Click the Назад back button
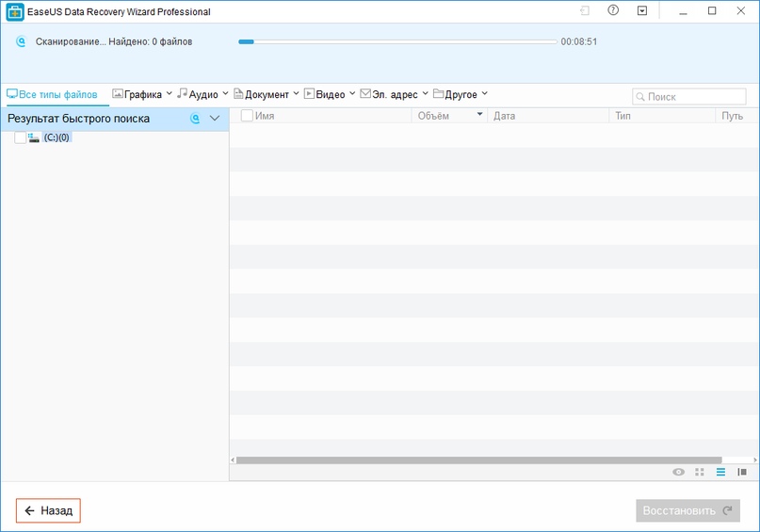Viewport: 760px width, 532px height. (x=49, y=510)
